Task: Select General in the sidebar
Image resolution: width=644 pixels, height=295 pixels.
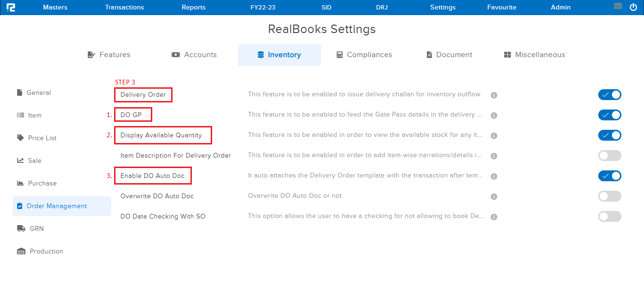Action: (38, 93)
